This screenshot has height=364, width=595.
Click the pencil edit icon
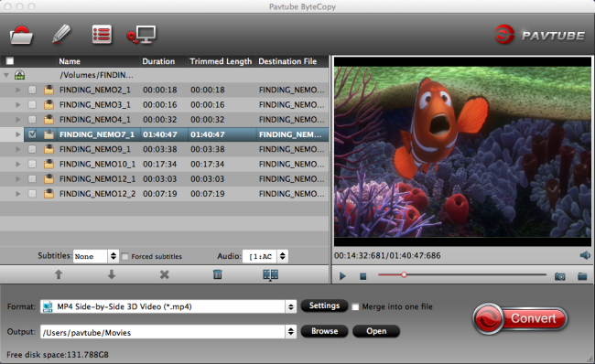61,35
